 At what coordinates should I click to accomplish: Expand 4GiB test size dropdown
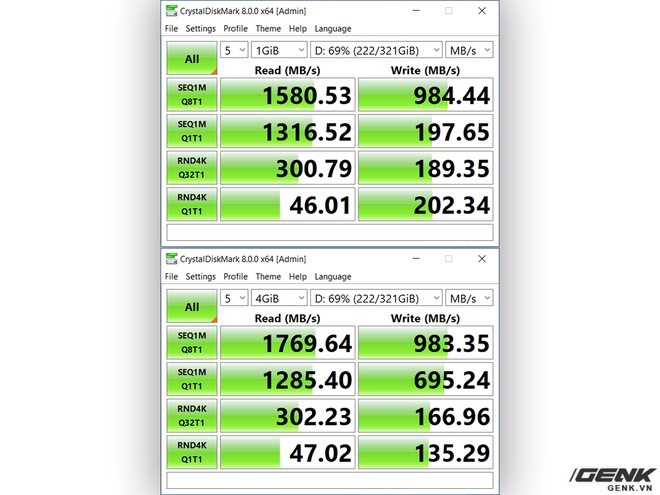click(x=279, y=298)
